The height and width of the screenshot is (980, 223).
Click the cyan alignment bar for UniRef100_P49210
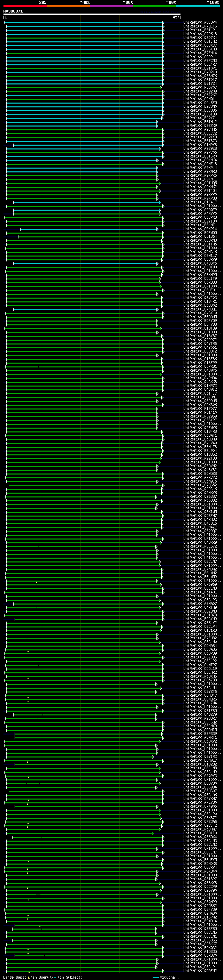(85, 72)
